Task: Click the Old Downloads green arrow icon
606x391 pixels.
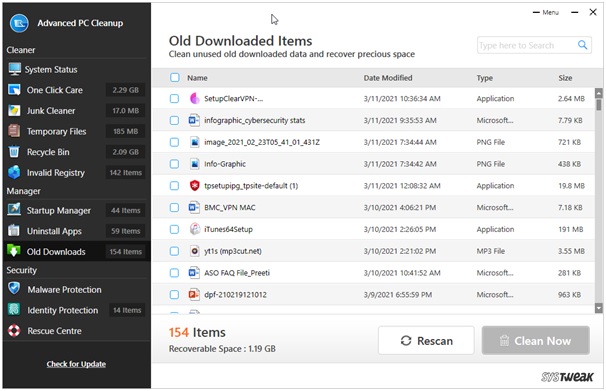Action: coord(14,251)
